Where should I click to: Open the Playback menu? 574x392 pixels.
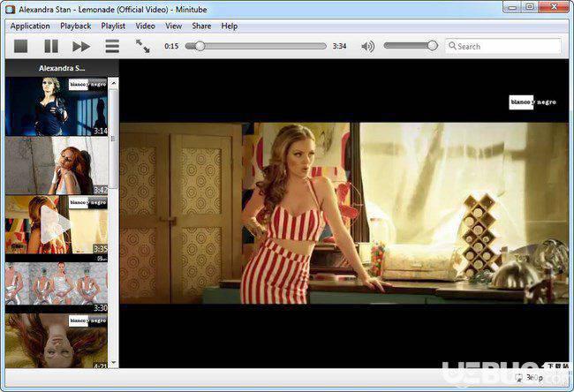75,26
